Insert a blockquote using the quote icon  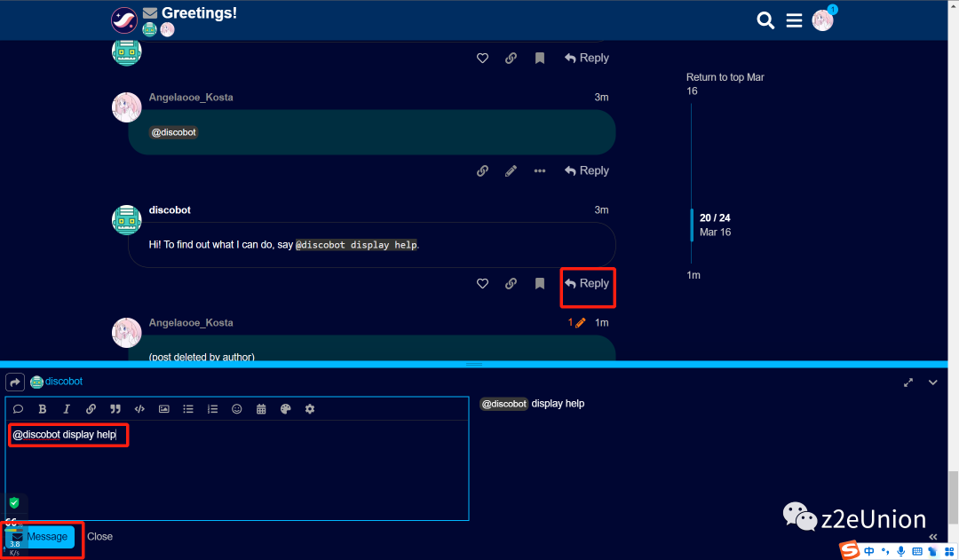115,409
